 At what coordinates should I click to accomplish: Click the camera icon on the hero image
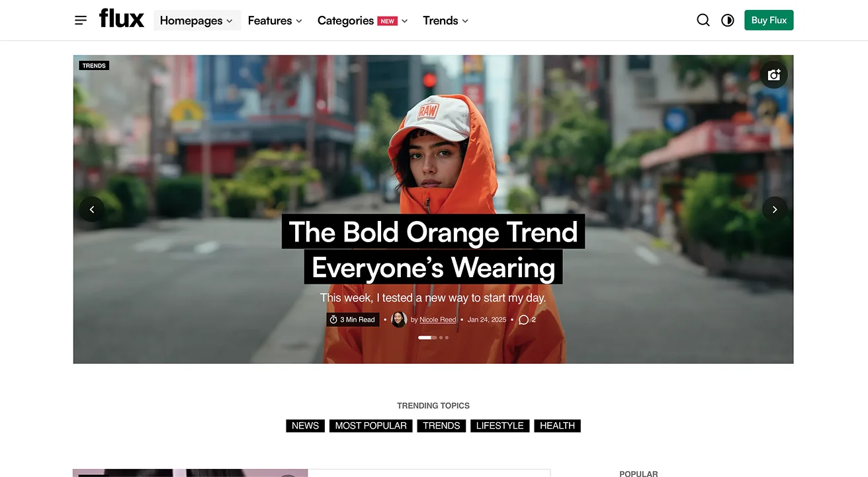pyautogui.click(x=774, y=75)
